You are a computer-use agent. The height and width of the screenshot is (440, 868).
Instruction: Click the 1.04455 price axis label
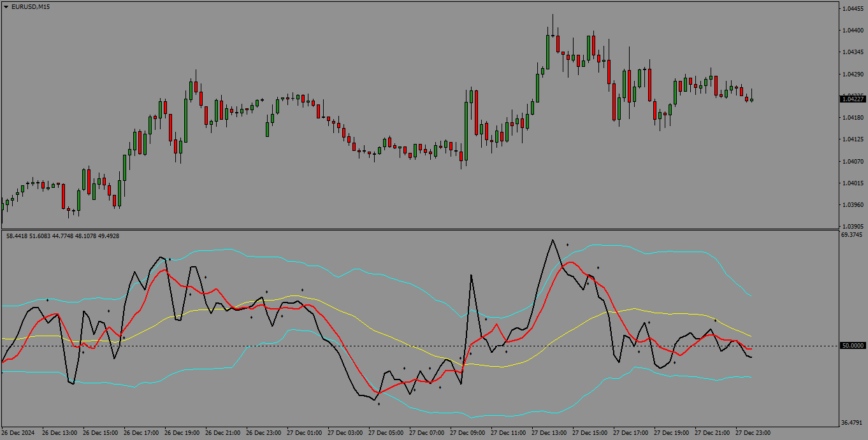pos(853,9)
